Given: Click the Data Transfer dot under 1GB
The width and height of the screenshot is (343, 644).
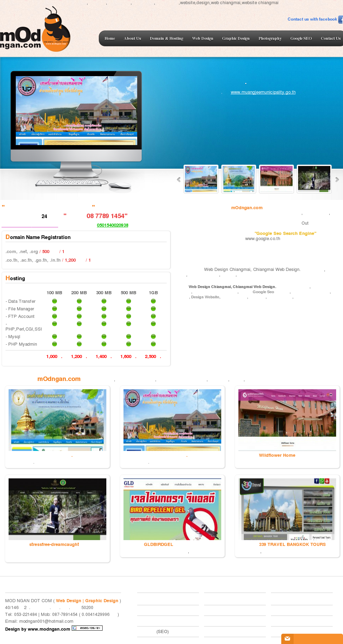Looking at the screenshot, I should coord(153,301).
